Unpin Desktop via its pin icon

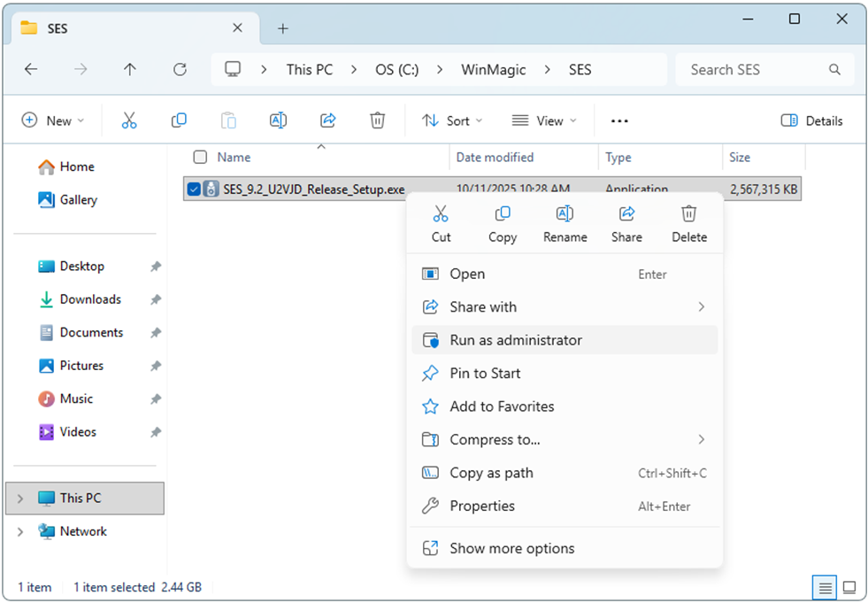click(x=156, y=267)
